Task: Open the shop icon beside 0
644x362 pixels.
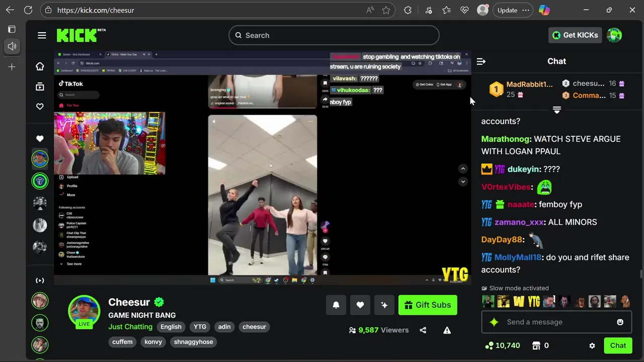Action: click(x=536, y=346)
